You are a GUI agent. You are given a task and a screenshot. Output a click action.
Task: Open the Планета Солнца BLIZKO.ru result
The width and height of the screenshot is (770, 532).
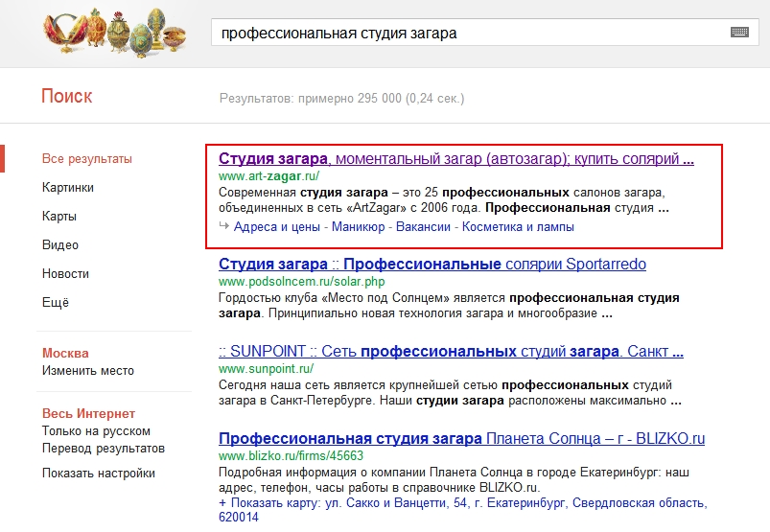[461, 438]
